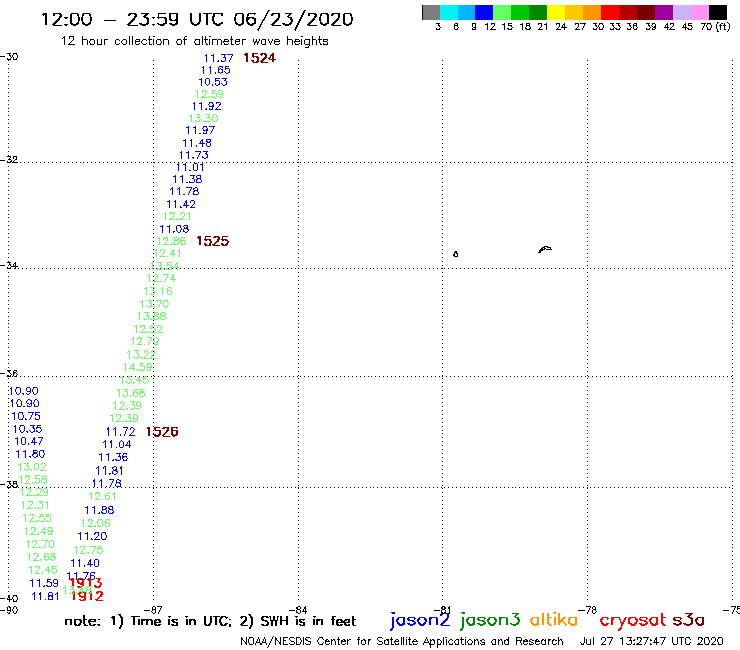Screen dimensions: 740x650
Task: Click the subtitle '12 hour collection of altimeter wave heights'
Action: (x=194, y=41)
